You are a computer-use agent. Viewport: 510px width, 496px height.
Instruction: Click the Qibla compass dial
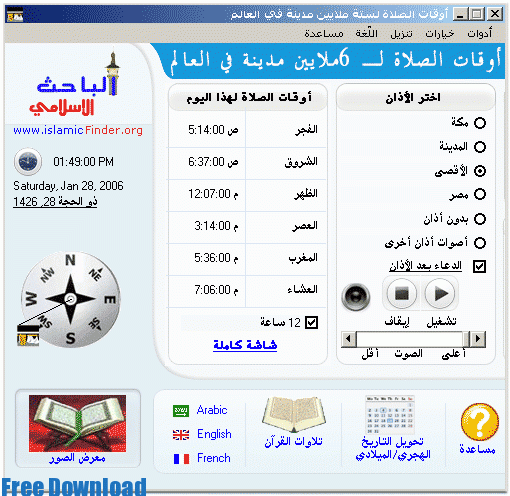[x=70, y=299]
